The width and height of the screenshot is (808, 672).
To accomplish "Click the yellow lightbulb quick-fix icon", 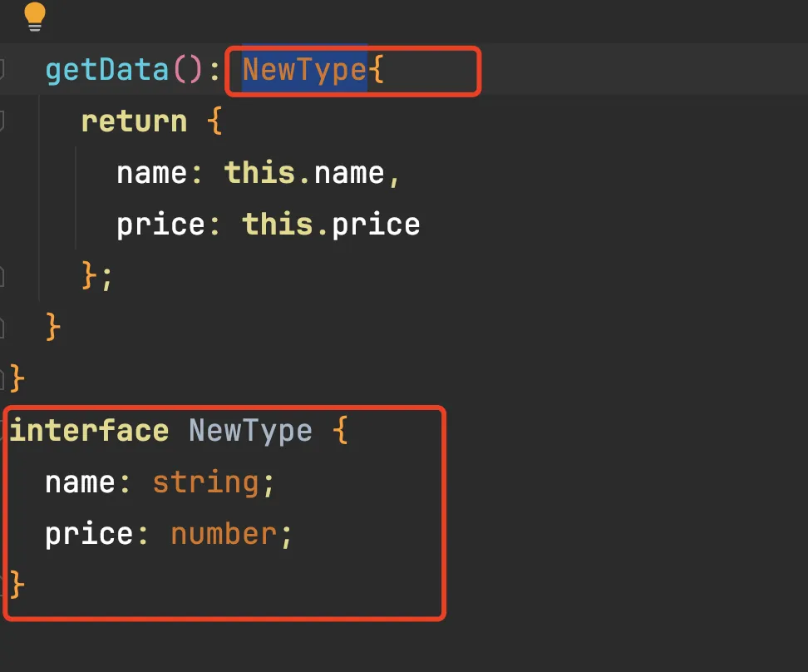I will [x=35, y=17].
